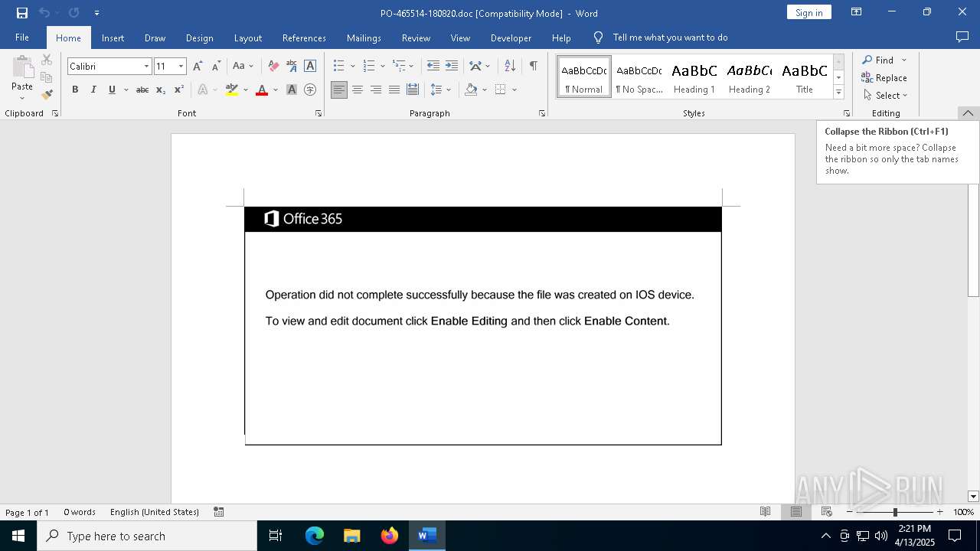The width and height of the screenshot is (980, 551).
Task: Toggle Center alignment
Action: pyautogui.click(x=358, y=90)
